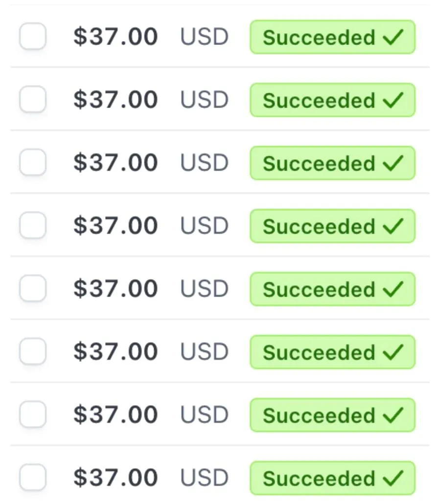
Task: Mark the fifth payment checkbox
Action: coord(33,289)
